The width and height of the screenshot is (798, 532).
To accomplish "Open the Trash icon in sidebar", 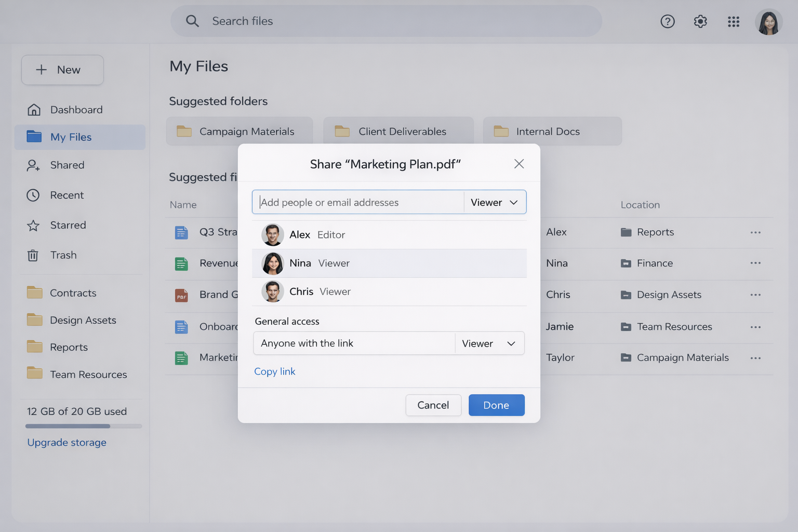I will 33,255.
